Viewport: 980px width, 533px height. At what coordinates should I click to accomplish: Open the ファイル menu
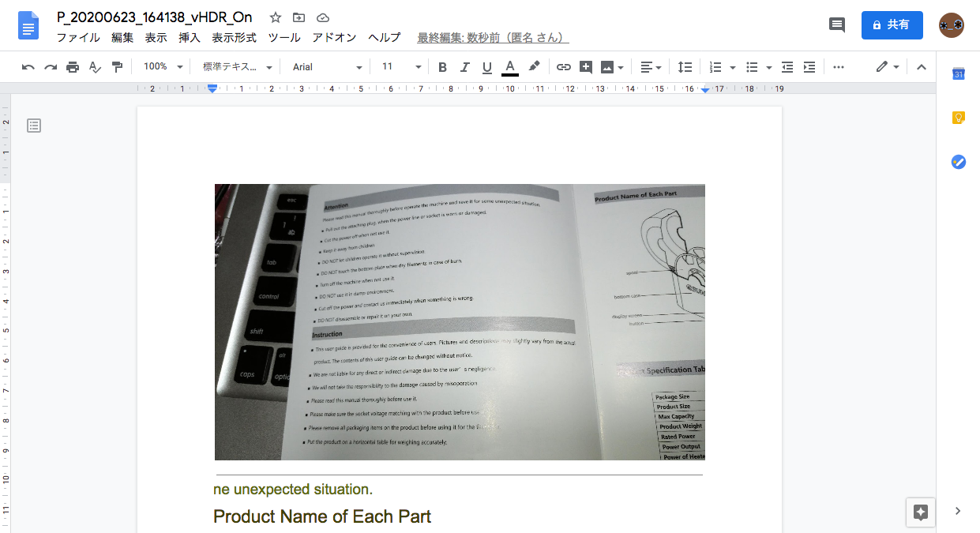[x=78, y=37]
